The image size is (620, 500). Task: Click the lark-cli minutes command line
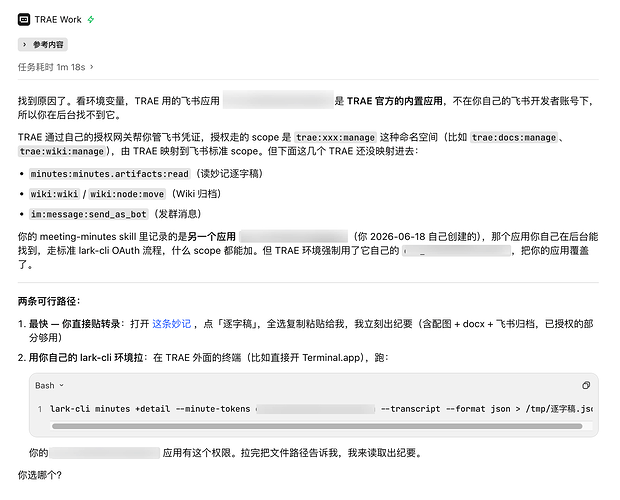[x=321, y=409]
